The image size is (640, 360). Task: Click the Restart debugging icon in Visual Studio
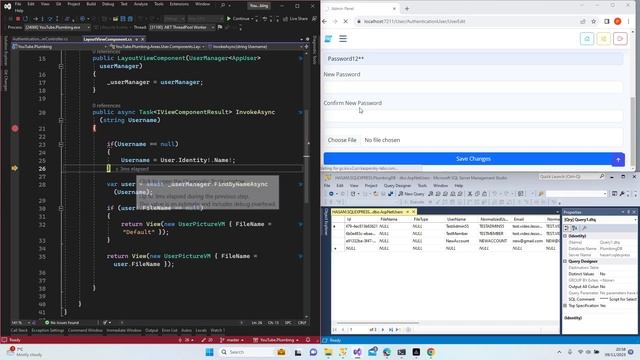point(26,19)
